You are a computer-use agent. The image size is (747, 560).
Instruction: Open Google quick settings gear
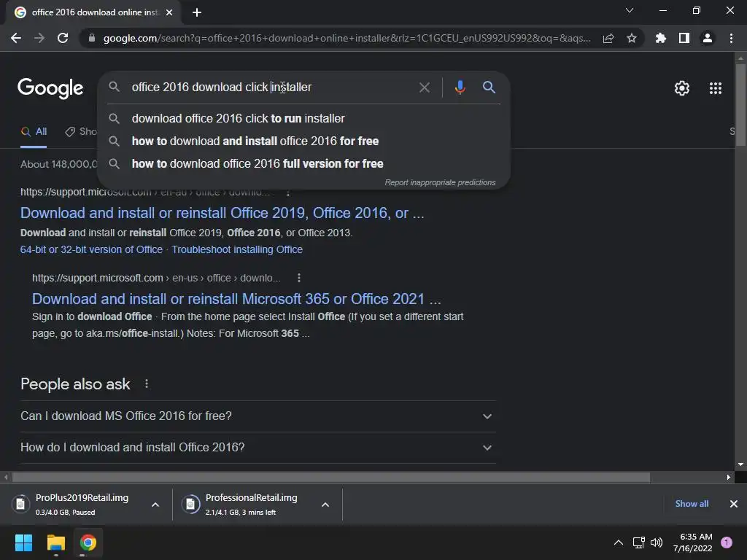682,88
